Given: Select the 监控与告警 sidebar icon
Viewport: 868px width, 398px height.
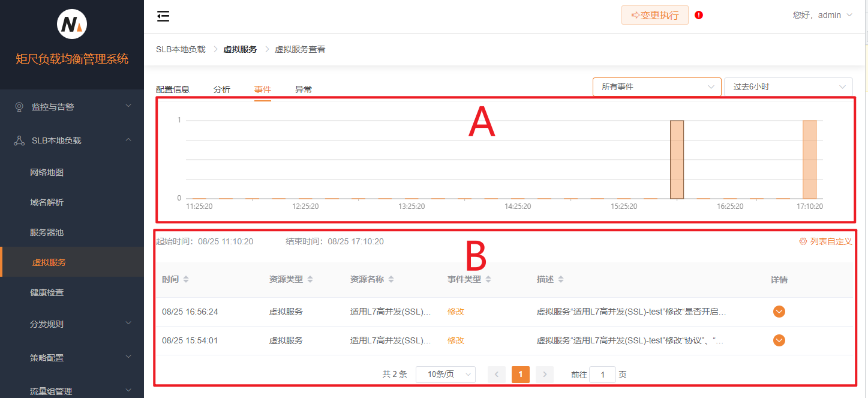Looking at the screenshot, I should (19, 106).
